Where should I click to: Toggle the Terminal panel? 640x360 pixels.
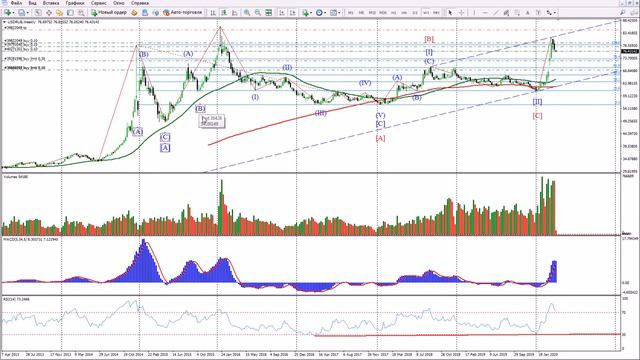[70, 13]
